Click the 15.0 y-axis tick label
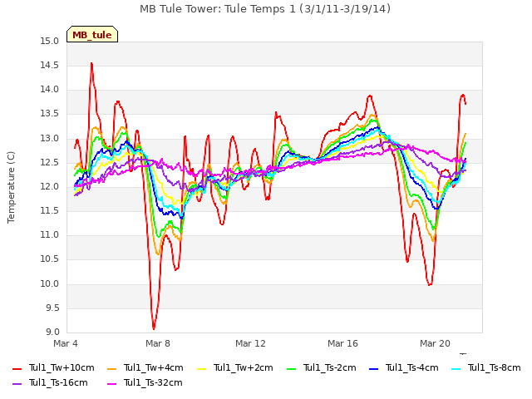Screen dimensions: 532x399 [x=50, y=42]
